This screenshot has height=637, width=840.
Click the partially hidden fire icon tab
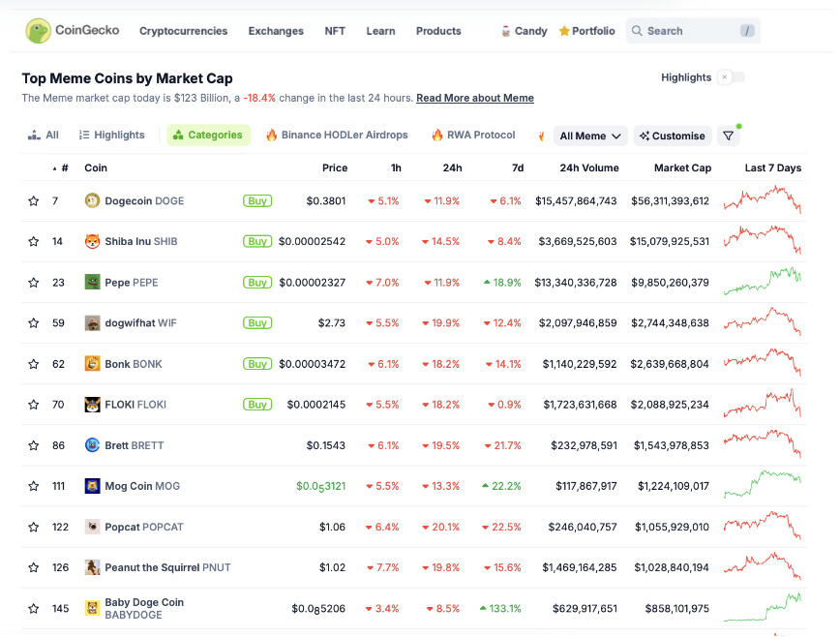point(542,136)
